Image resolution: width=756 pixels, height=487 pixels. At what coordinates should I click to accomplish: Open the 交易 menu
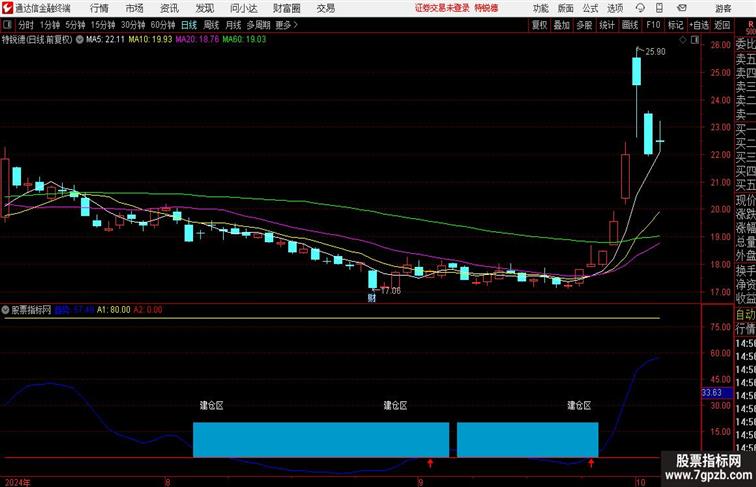tap(325, 8)
